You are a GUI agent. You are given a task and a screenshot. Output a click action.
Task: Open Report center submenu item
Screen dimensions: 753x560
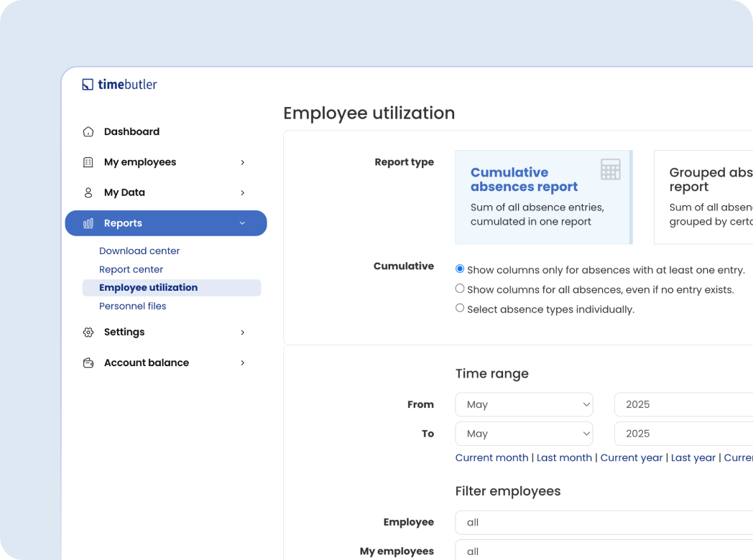pyautogui.click(x=131, y=270)
